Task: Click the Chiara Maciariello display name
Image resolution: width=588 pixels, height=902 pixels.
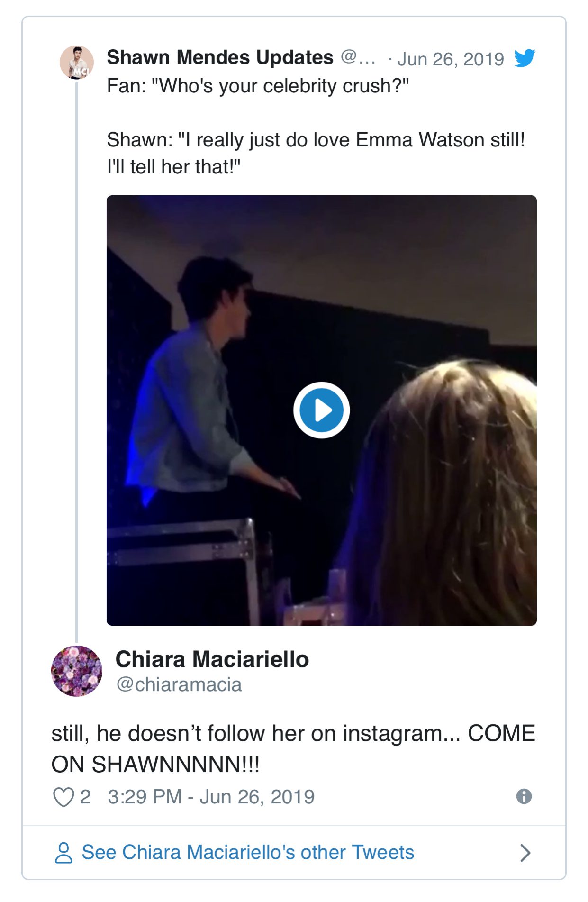Action: [x=212, y=659]
